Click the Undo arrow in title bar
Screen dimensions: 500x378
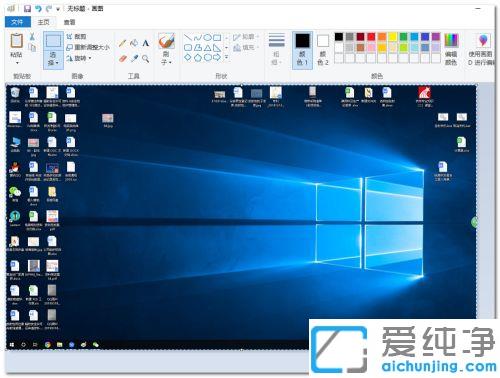pyautogui.click(x=38, y=9)
